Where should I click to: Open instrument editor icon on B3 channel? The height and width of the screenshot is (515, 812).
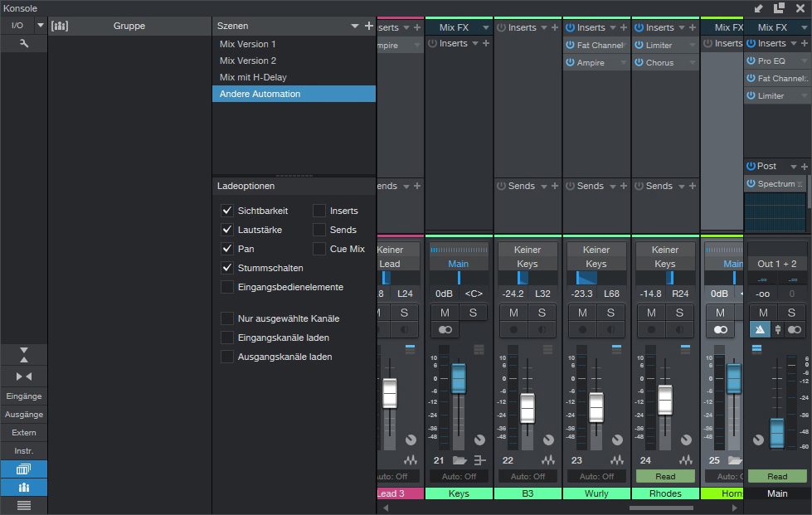pyautogui.click(x=547, y=460)
